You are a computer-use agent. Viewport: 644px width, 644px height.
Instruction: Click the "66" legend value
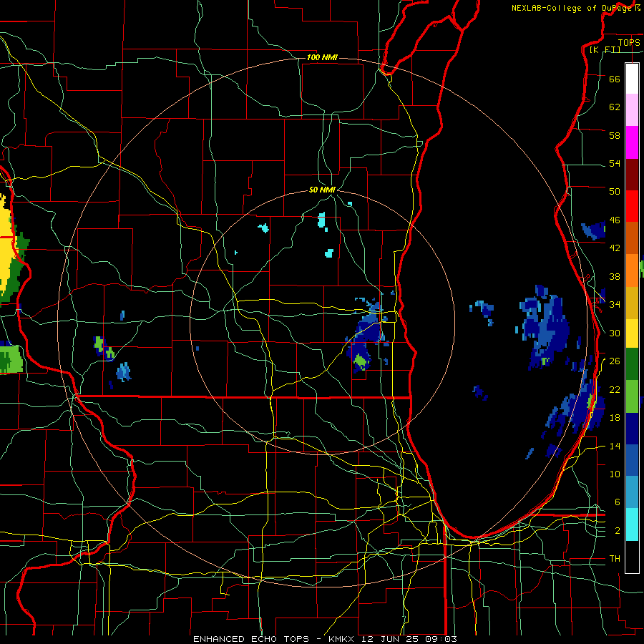point(615,79)
